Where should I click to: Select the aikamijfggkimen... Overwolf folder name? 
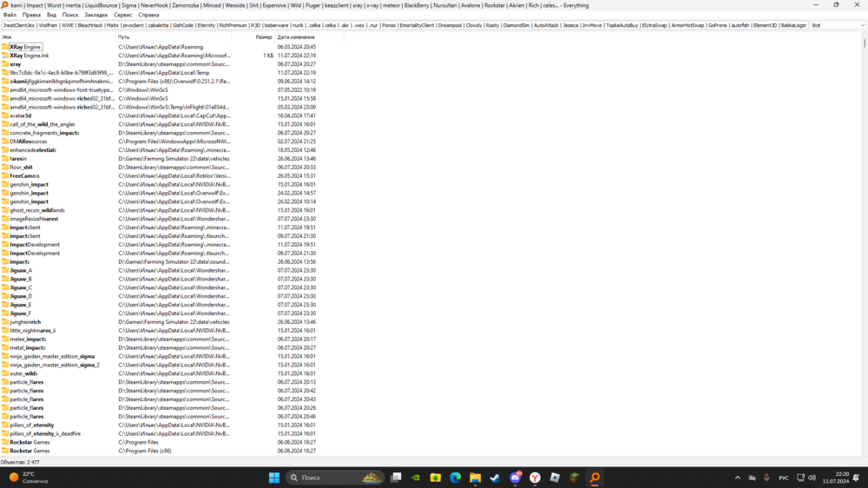61,82
